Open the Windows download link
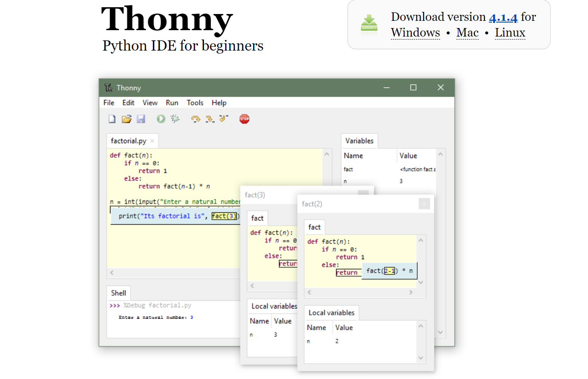588x379 pixels. coord(416,33)
